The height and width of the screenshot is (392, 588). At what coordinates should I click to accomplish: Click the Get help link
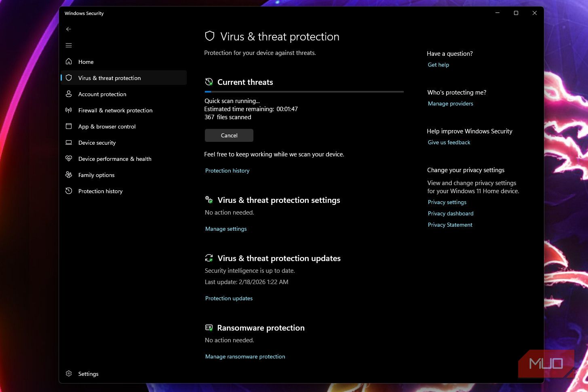coord(438,65)
